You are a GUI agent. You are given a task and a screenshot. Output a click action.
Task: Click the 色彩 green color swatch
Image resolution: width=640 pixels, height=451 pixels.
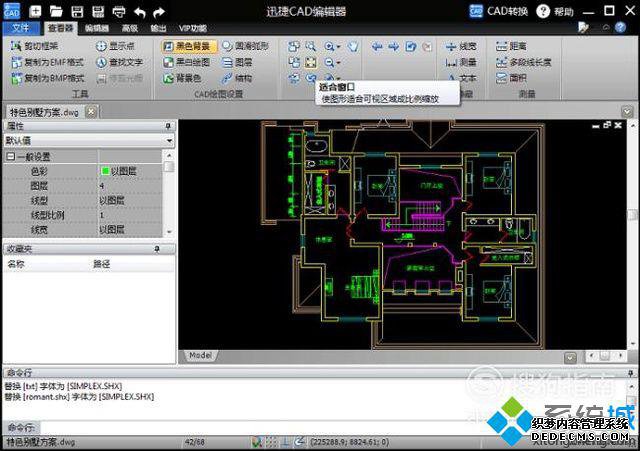(104, 171)
